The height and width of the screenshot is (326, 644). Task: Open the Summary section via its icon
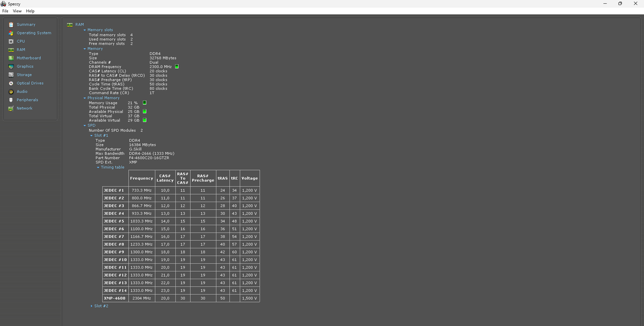click(x=11, y=24)
